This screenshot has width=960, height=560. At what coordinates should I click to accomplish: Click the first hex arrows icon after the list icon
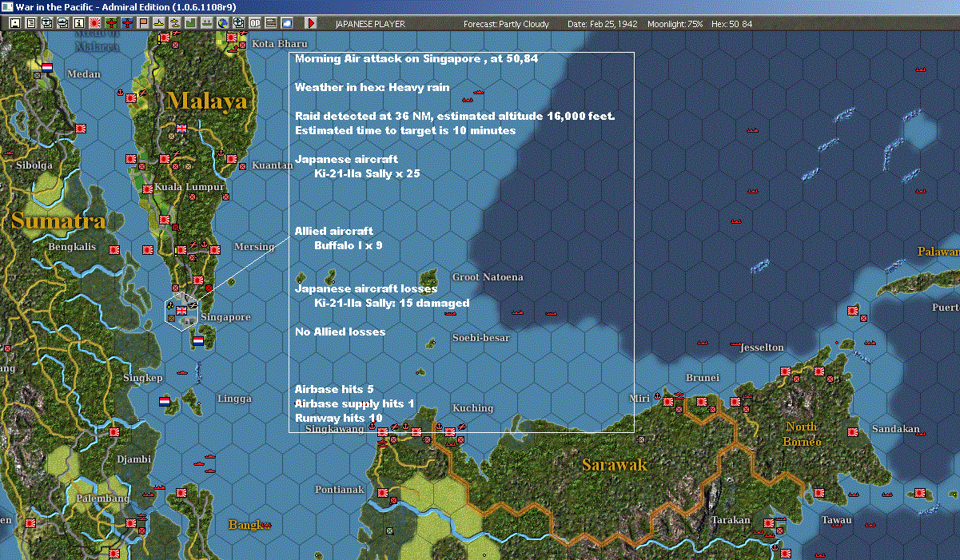pyautogui.click(x=47, y=23)
